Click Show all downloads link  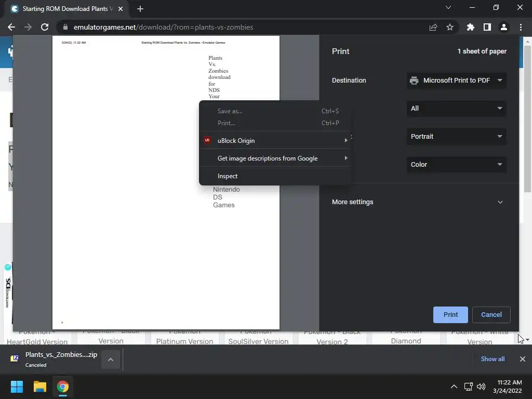[493, 359]
